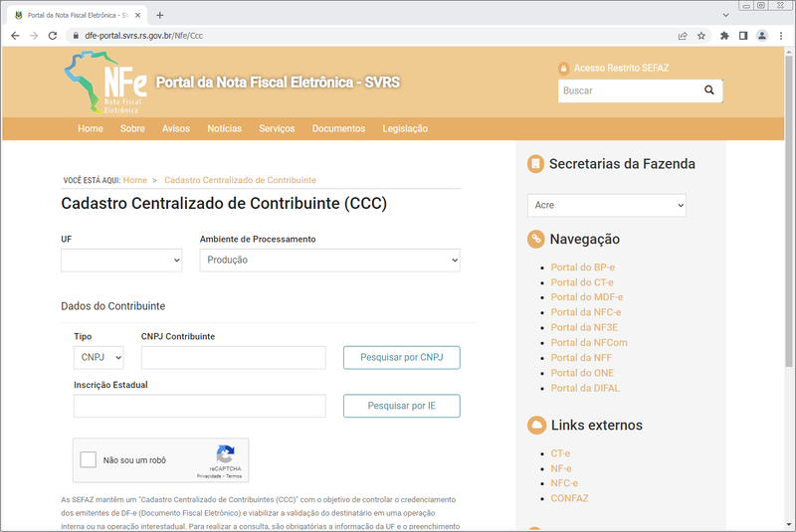Open Portal do CT-e link
This screenshot has width=796, height=532.
pyautogui.click(x=582, y=282)
